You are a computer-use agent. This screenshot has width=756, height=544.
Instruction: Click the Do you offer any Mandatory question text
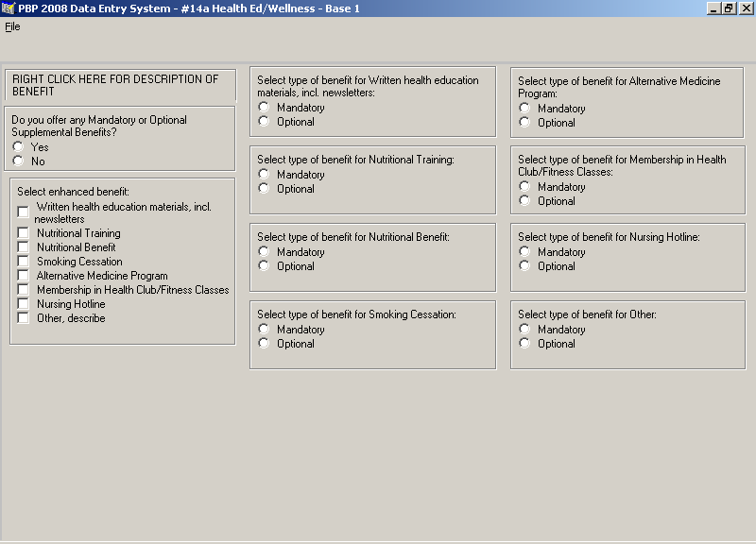[99, 126]
